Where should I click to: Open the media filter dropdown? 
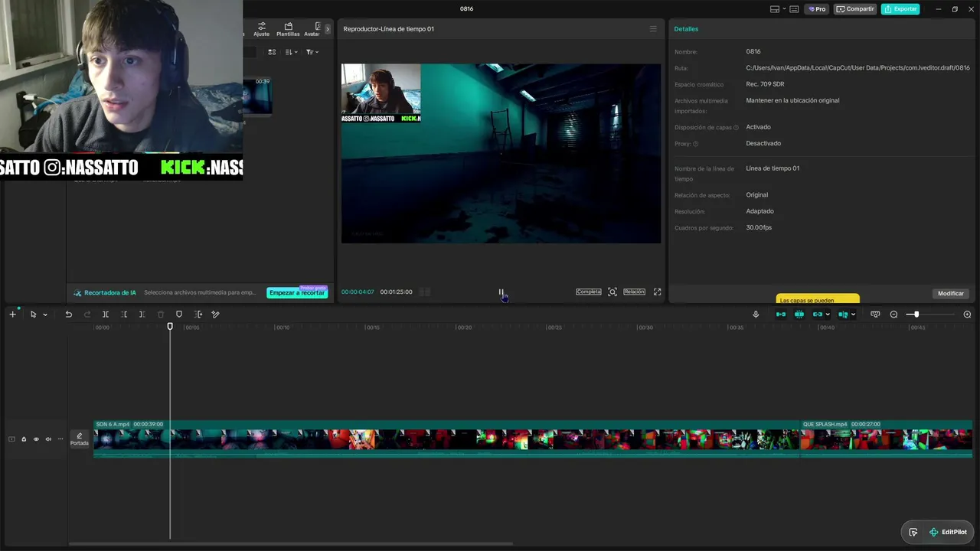coord(312,52)
